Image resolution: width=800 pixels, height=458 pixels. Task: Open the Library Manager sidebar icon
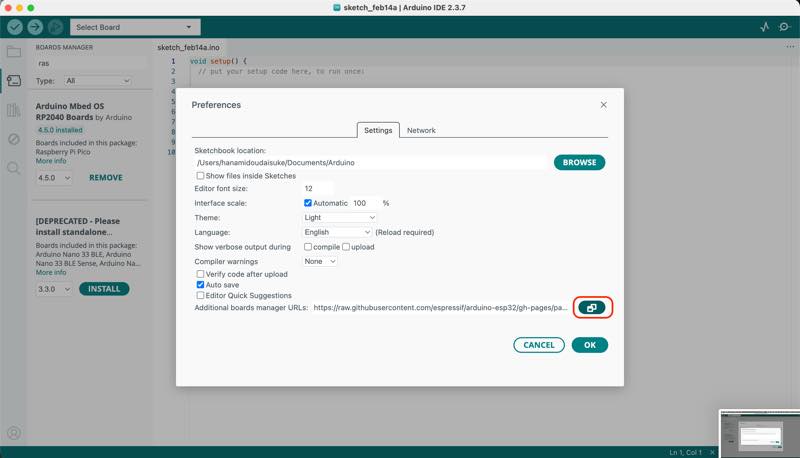pyautogui.click(x=14, y=110)
